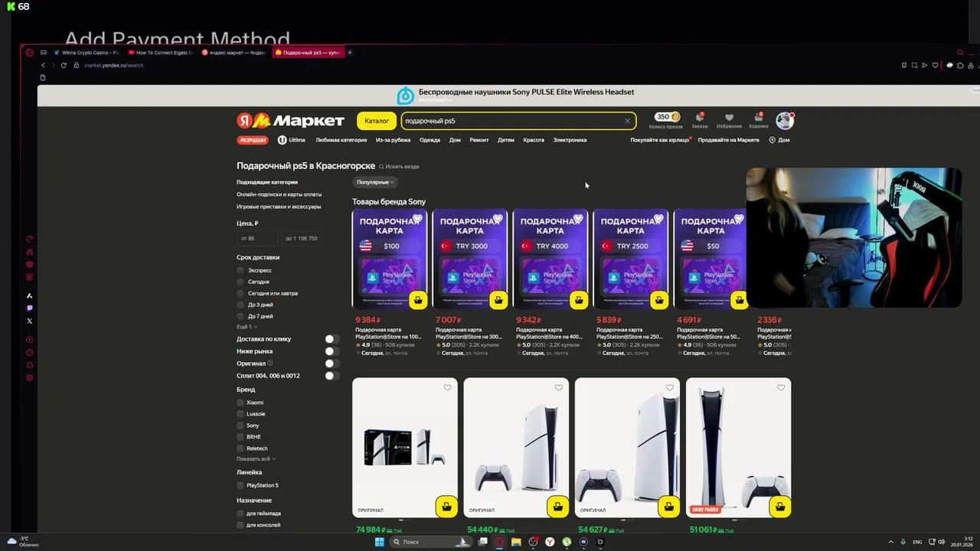The image size is (980, 551).
Task: Click the Yandex Market logo
Action: [290, 121]
